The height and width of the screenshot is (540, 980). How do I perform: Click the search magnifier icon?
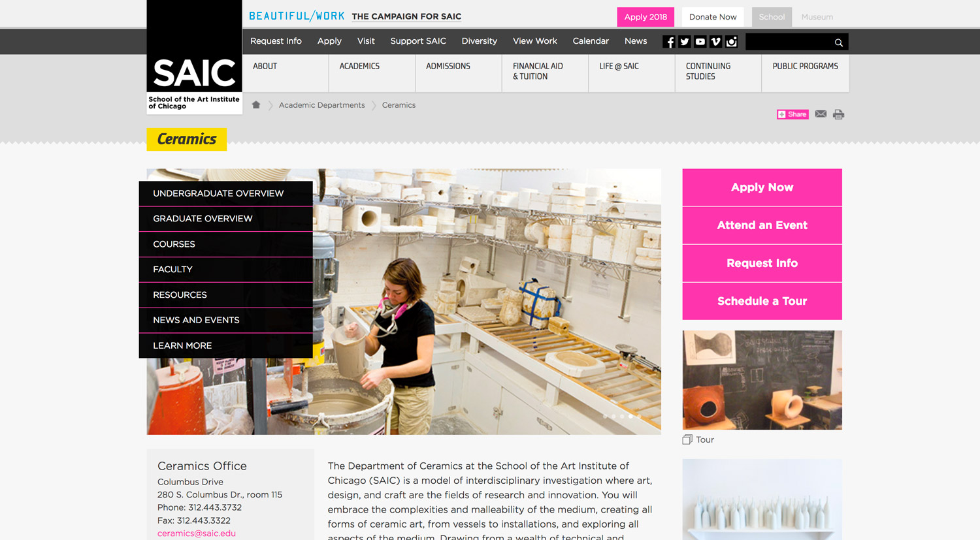[838, 42]
